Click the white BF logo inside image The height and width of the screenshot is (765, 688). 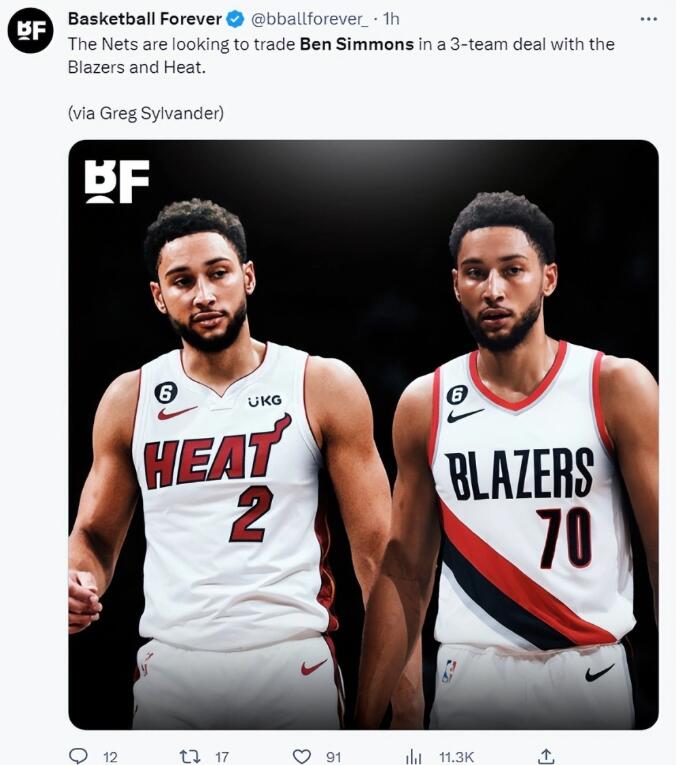click(x=117, y=181)
